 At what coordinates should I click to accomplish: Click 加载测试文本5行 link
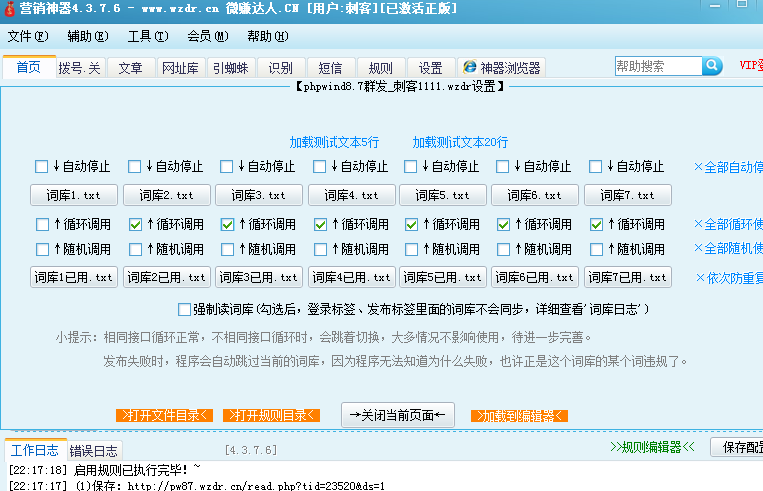[334, 142]
